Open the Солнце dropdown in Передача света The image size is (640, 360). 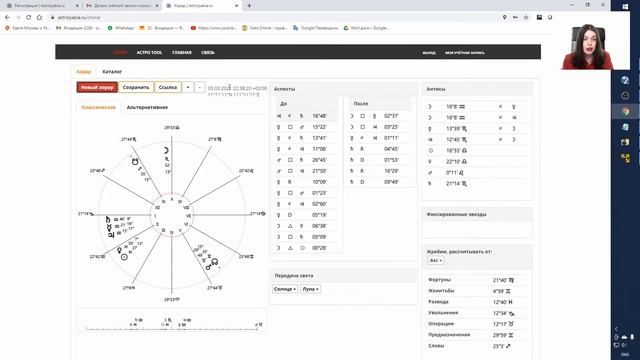tap(284, 289)
